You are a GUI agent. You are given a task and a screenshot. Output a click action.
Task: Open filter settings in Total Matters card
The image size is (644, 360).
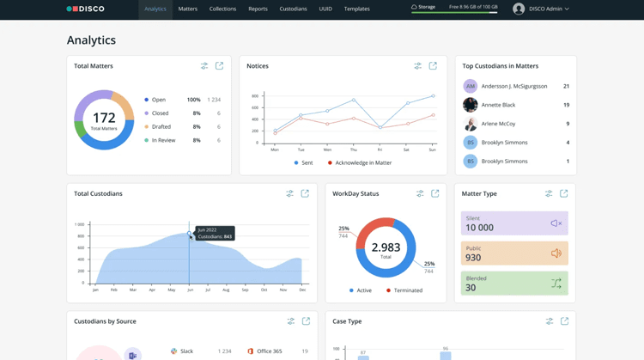(x=204, y=66)
